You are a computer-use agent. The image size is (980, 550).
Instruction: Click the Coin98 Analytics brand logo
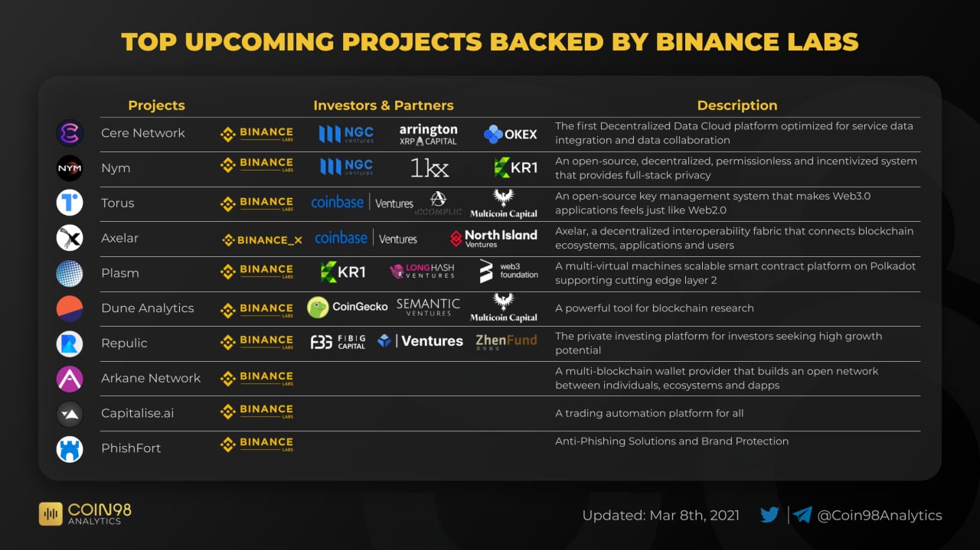(x=85, y=513)
